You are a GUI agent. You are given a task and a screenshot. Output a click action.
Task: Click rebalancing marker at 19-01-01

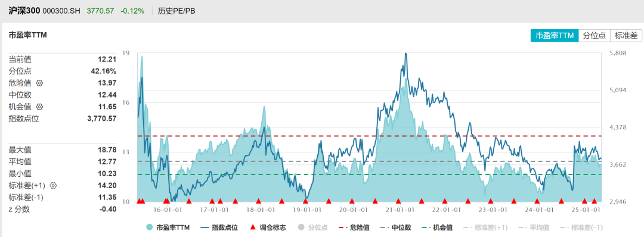point(305,201)
